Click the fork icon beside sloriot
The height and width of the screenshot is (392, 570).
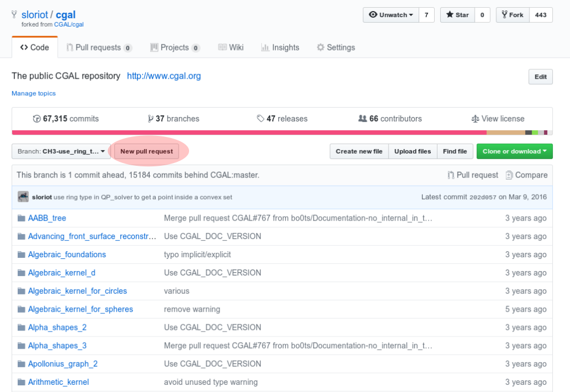14,14
